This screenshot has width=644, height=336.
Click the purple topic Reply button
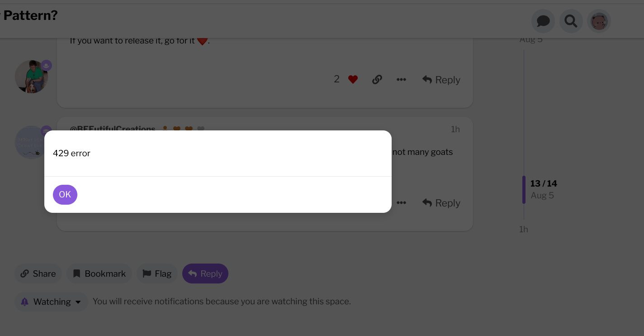click(x=205, y=274)
